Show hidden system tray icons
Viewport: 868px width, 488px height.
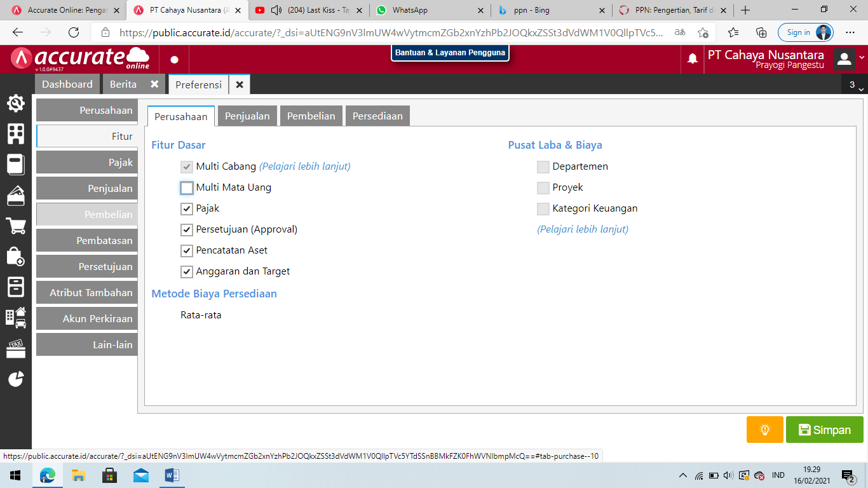coord(683,475)
